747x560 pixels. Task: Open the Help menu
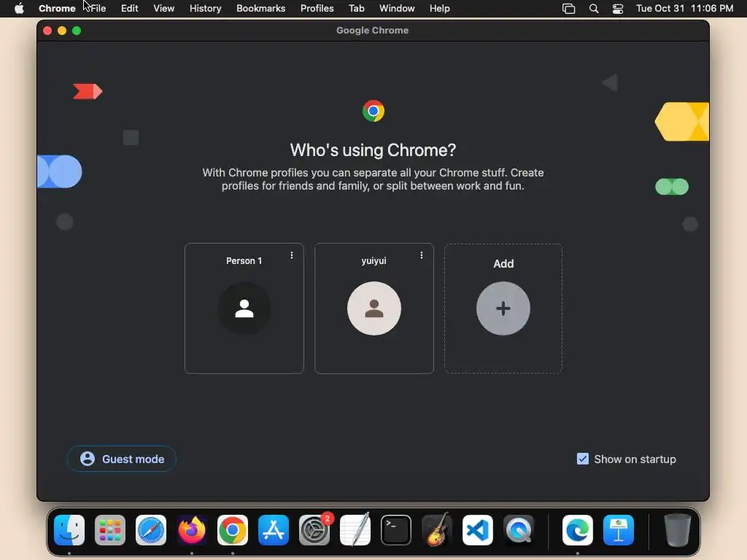[439, 9]
